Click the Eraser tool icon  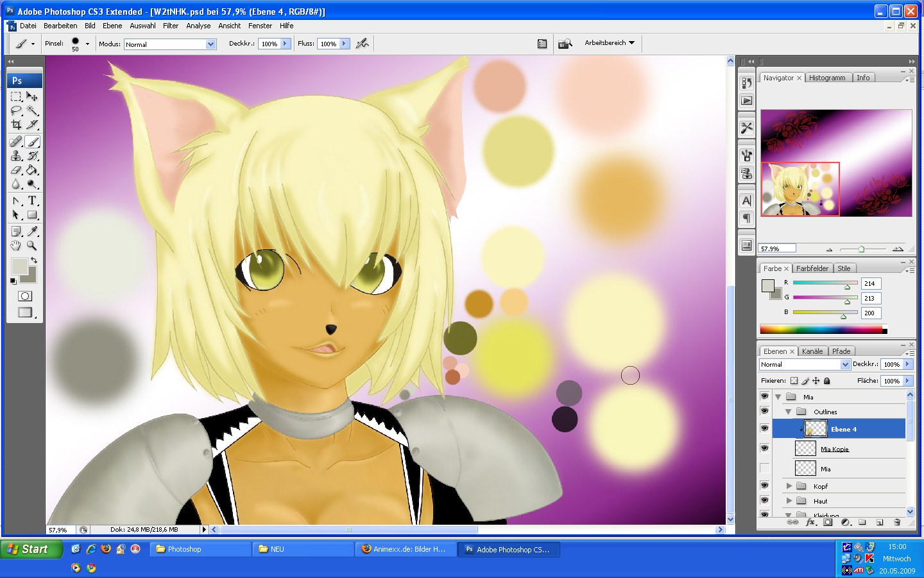(16, 170)
